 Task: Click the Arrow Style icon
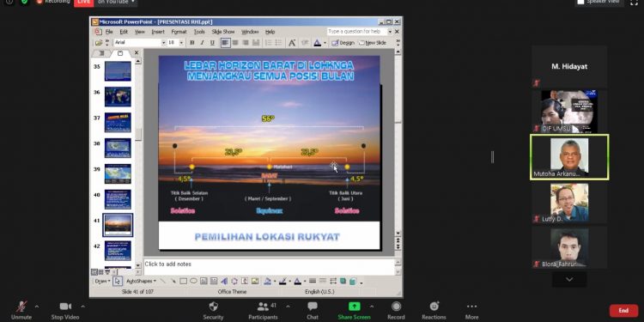click(x=333, y=281)
